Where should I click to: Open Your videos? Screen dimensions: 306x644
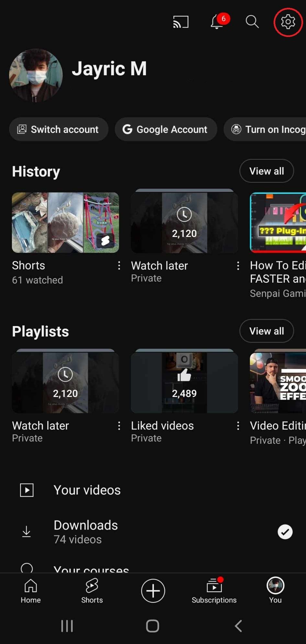[87, 490]
